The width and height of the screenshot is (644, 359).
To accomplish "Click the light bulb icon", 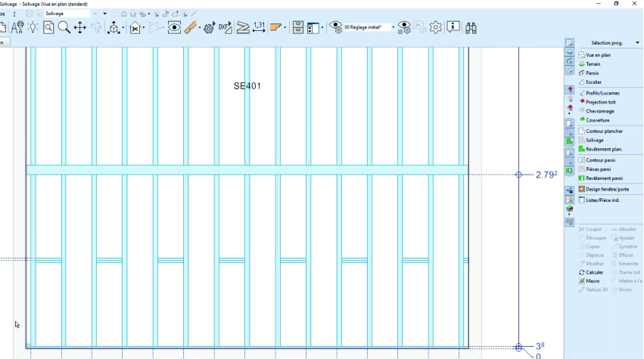I will (33, 27).
